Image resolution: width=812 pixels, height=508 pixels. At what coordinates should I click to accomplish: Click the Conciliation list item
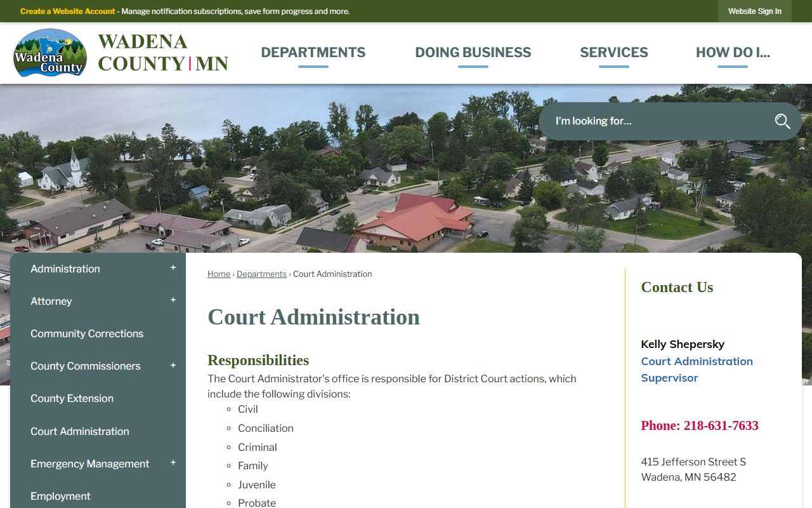click(x=266, y=428)
